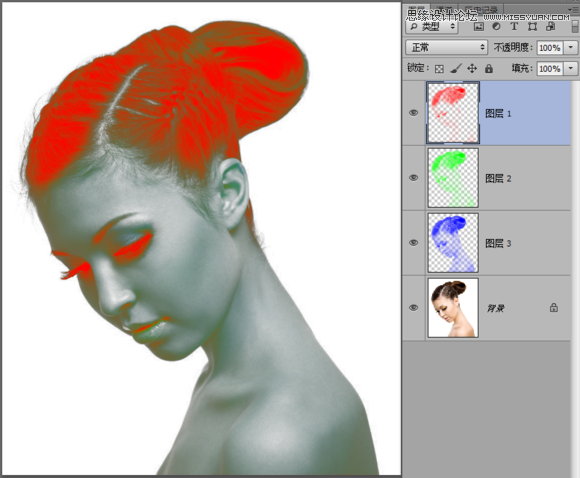Open the 类型 filter type dropdown
The image size is (580, 478).
[432, 27]
